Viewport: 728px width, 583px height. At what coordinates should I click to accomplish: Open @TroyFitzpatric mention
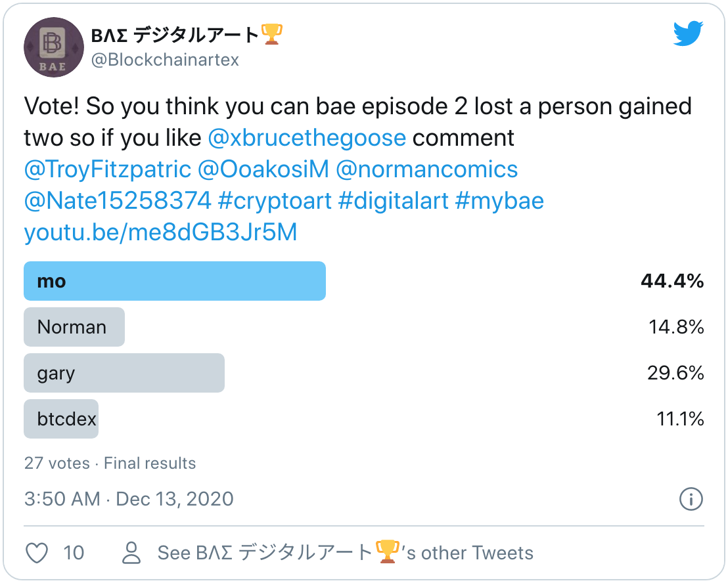(x=108, y=169)
